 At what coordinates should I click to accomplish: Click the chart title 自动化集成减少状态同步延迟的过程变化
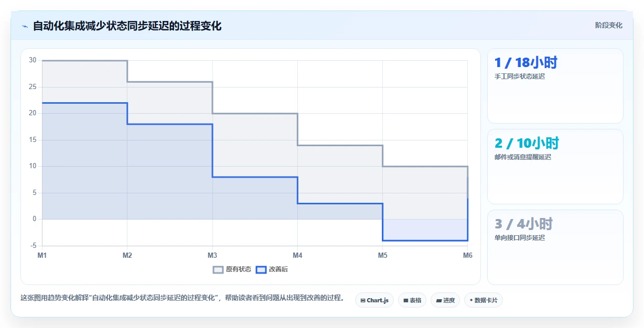click(x=127, y=26)
